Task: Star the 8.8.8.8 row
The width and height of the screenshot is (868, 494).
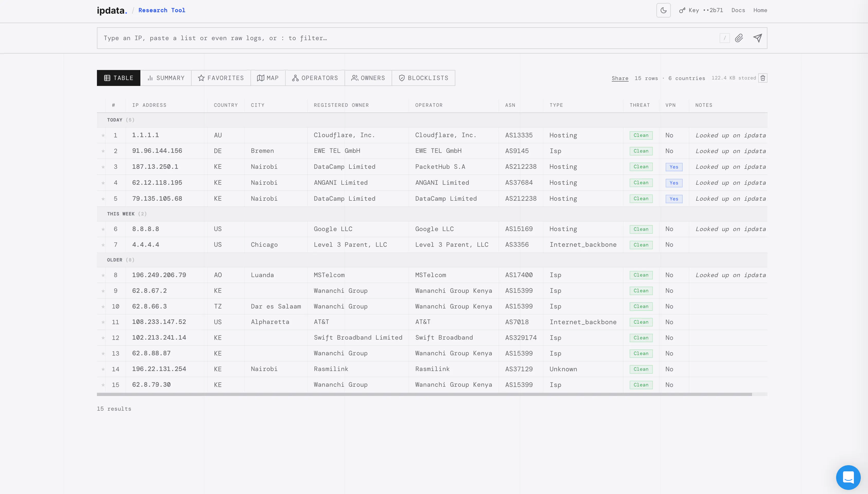Action: 103,229
